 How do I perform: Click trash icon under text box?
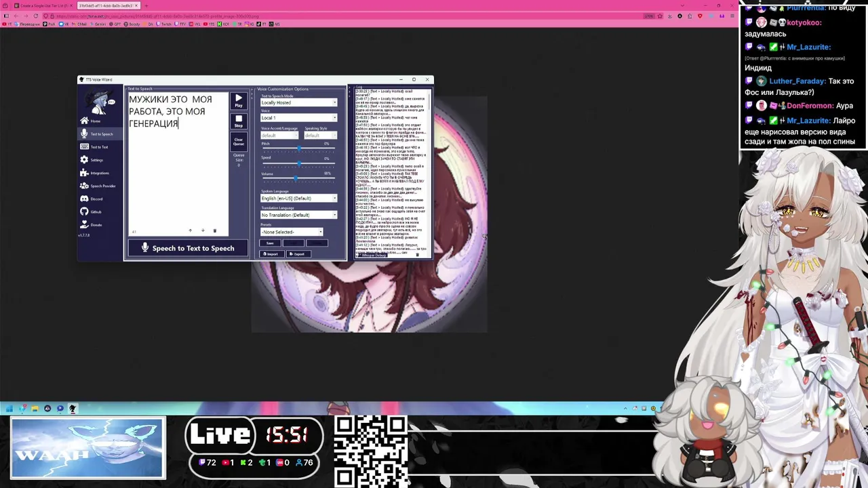(215, 230)
